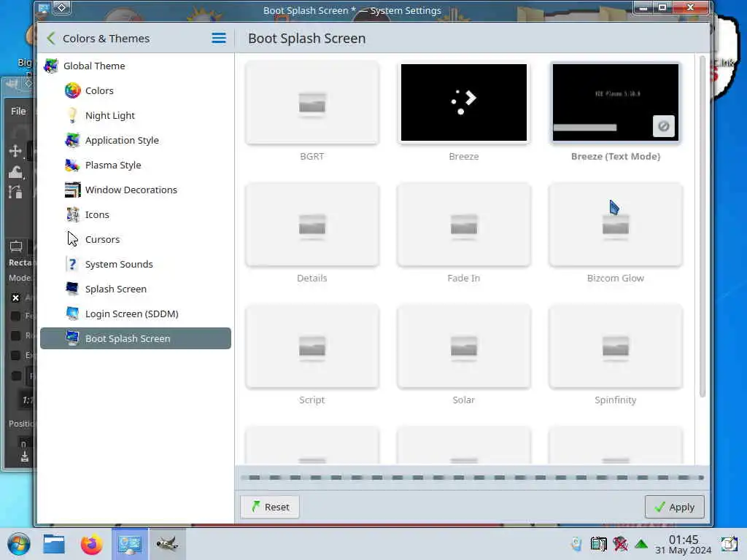Select the Breeze (Text Mode) thumbnail

point(616,102)
